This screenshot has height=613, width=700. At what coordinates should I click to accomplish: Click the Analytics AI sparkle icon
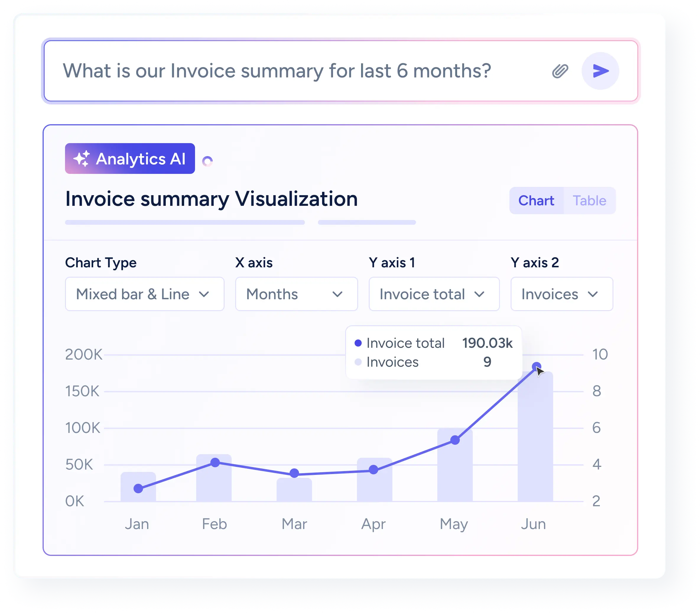coord(81,158)
